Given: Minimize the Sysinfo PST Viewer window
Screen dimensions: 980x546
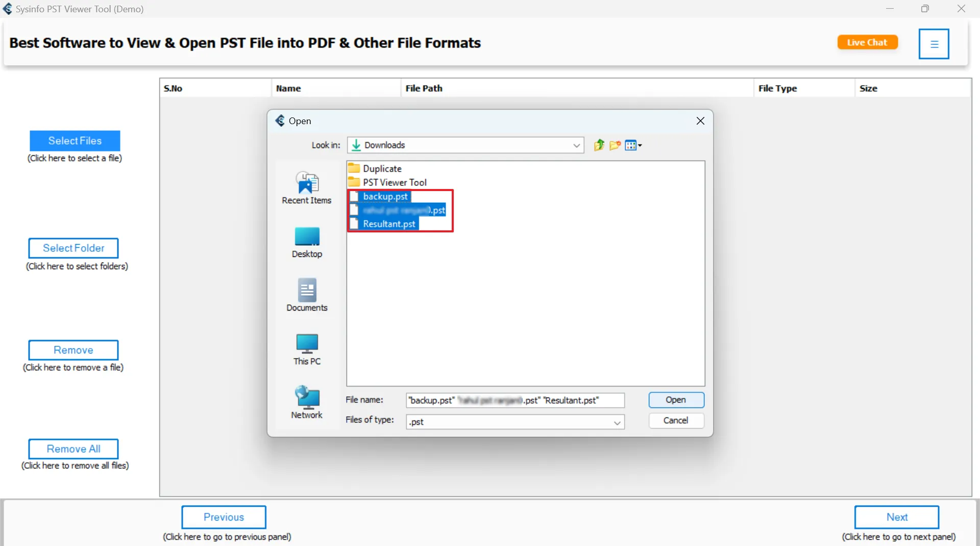Looking at the screenshot, I should (890, 9).
